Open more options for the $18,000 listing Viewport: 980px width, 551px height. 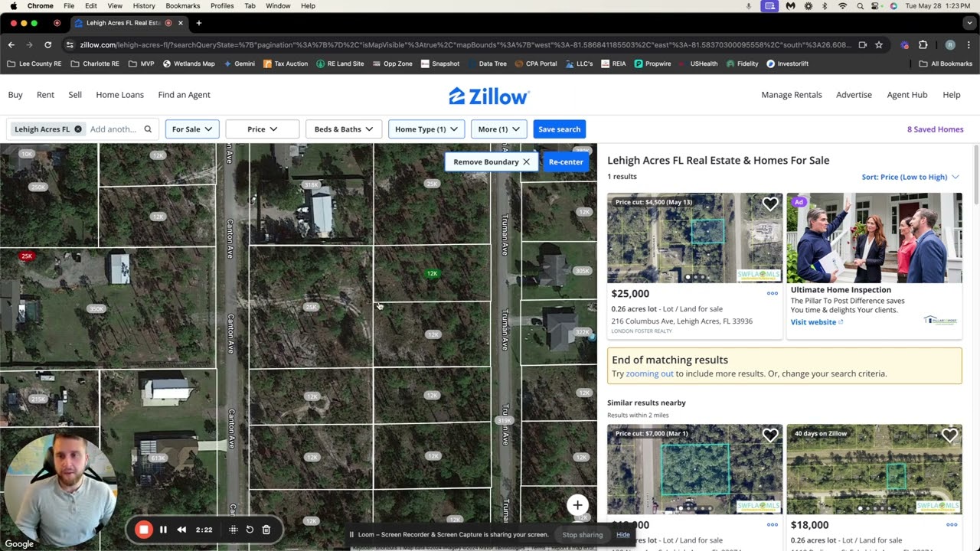click(952, 525)
